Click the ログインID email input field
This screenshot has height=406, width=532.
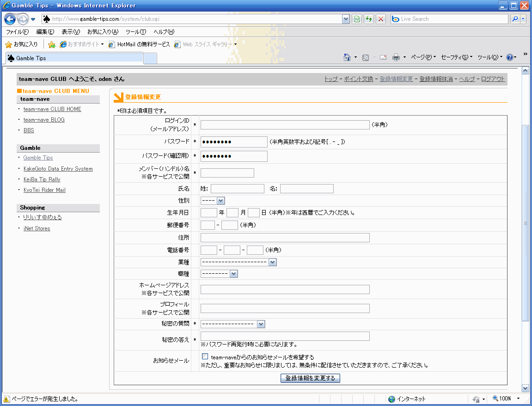click(285, 124)
